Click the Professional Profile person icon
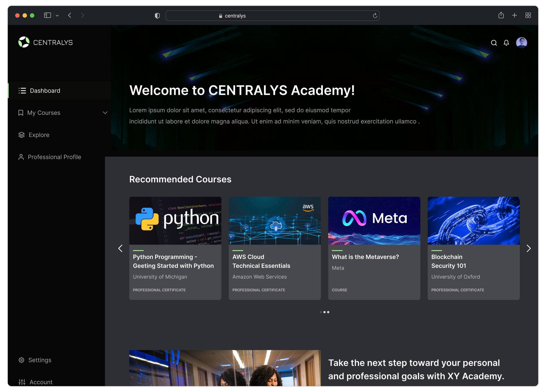Image resolution: width=546 pixels, height=392 pixels. point(21,157)
